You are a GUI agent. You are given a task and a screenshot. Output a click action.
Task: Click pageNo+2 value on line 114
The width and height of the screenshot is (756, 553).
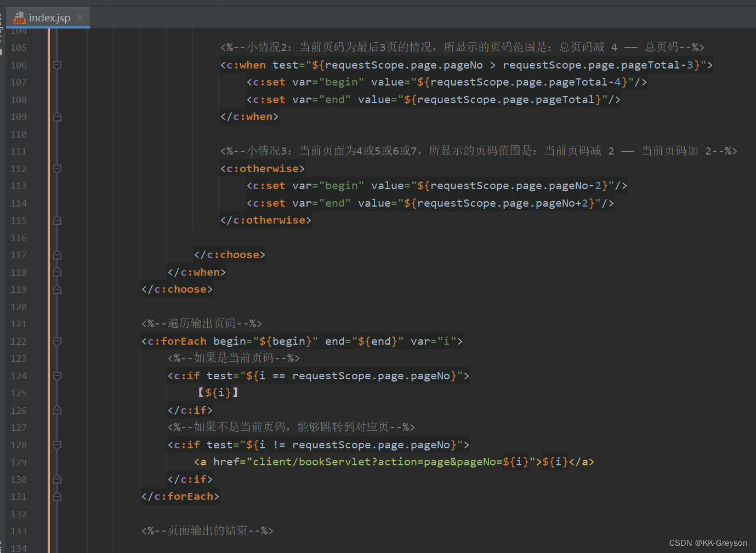click(499, 203)
